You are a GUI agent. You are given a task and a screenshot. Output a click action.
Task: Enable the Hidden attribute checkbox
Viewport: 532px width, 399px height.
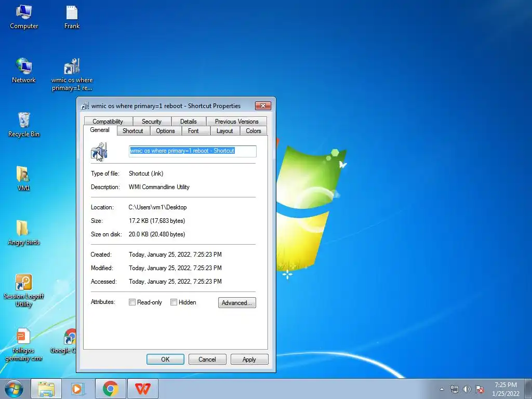click(x=174, y=302)
